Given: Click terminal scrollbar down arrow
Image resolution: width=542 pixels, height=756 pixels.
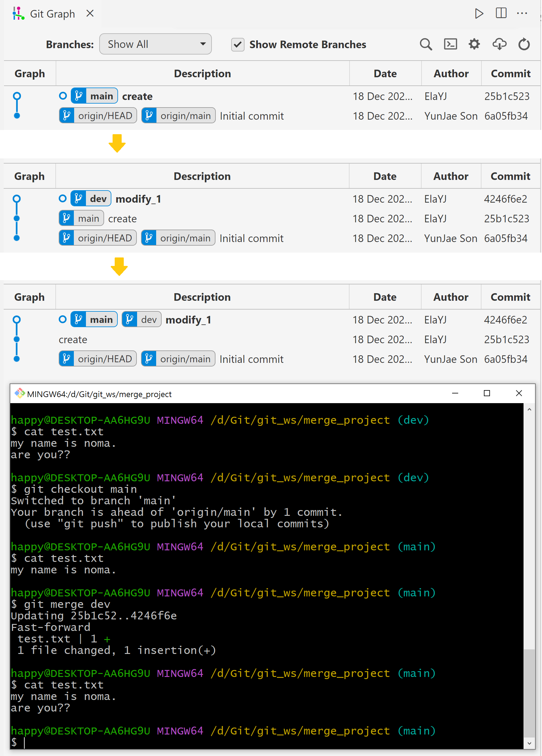Looking at the screenshot, I should pos(529,744).
